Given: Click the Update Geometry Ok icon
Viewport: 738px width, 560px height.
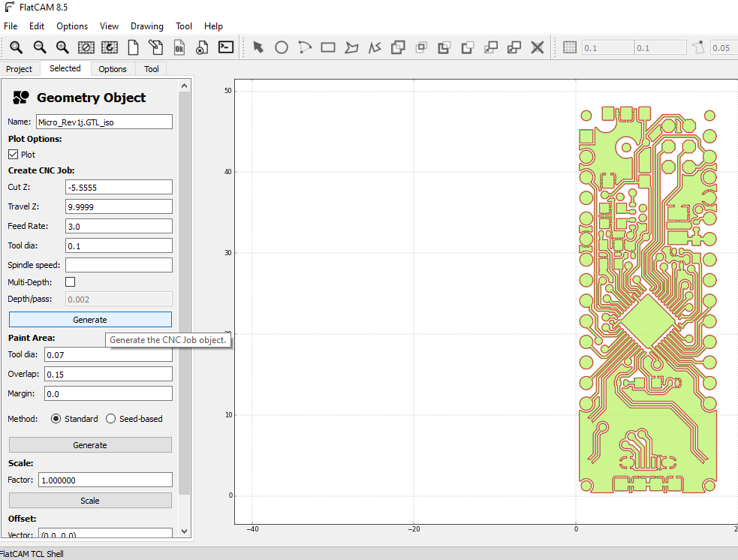Looking at the screenshot, I should [x=179, y=47].
